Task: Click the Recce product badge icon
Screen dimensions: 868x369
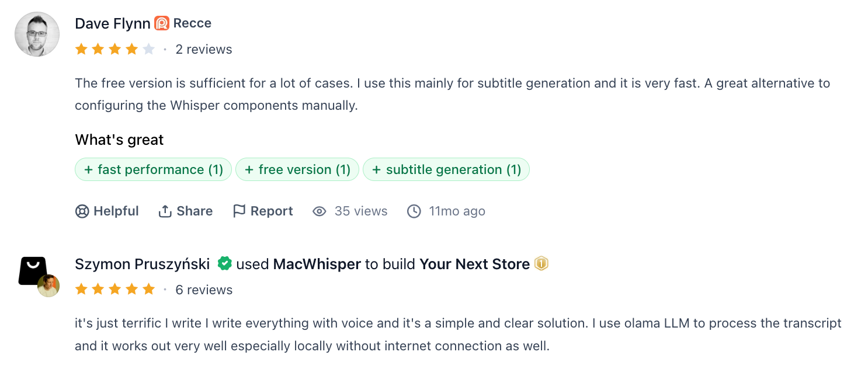Action: [x=163, y=23]
